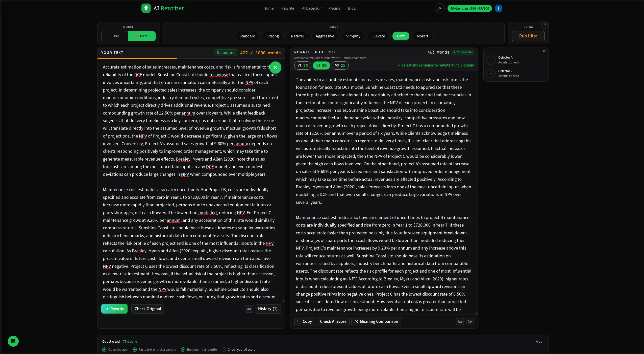The image size is (644, 354).
Task: Click the Paste text or pick a sample step
Action: (154, 349)
